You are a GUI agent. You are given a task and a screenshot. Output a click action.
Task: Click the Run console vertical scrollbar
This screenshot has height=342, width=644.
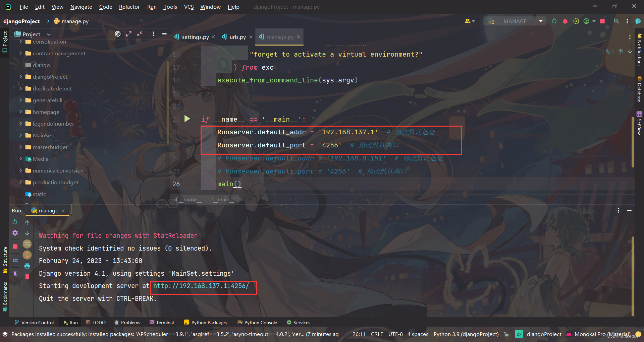(x=633, y=276)
